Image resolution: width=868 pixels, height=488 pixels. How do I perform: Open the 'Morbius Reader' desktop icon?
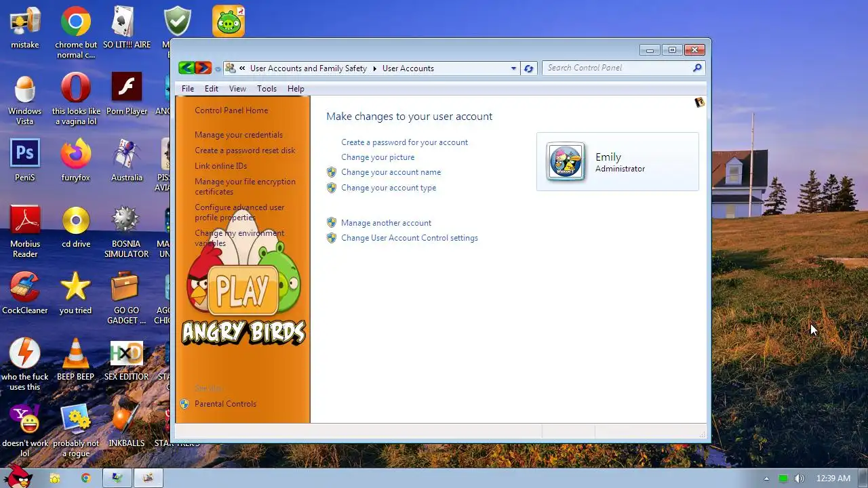[x=25, y=232]
